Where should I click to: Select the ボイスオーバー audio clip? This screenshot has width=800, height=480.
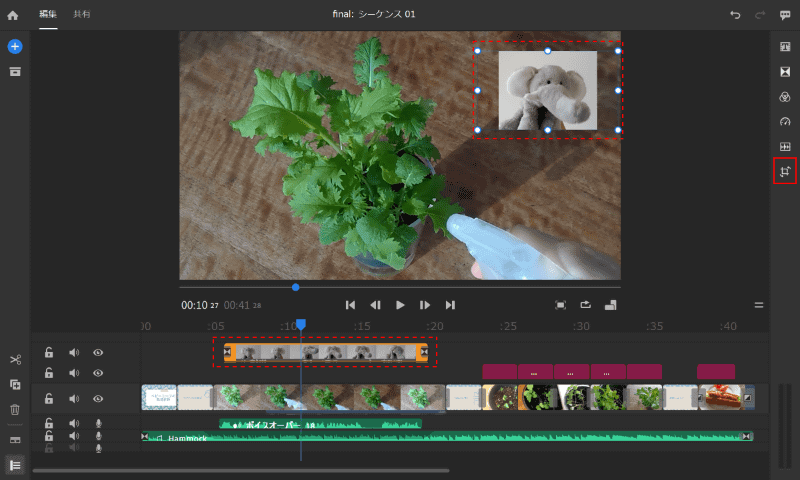tap(320, 424)
